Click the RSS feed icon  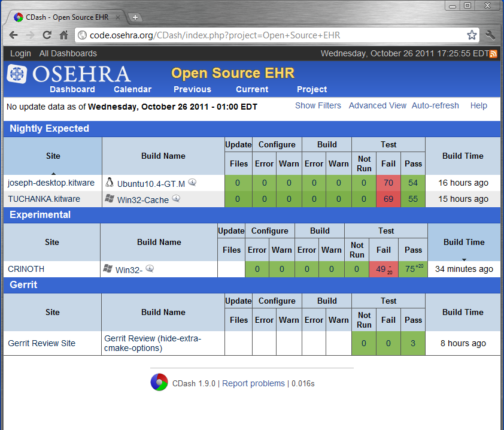[x=494, y=54]
